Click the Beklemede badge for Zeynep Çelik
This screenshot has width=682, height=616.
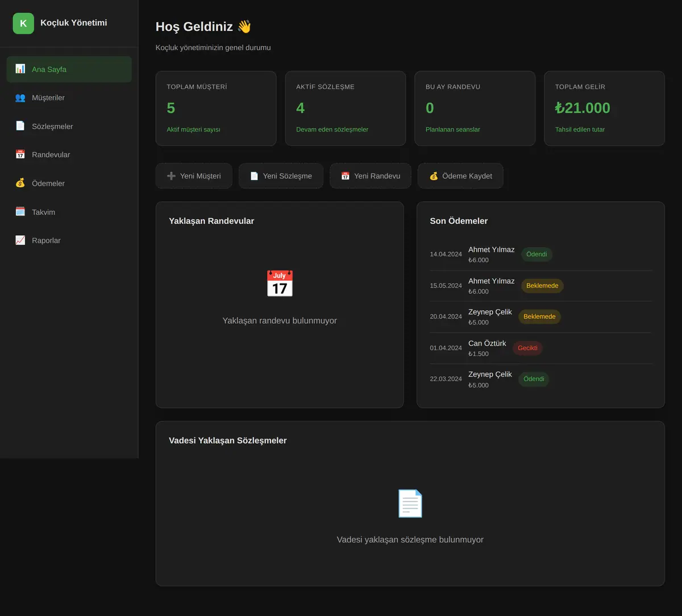click(x=539, y=317)
